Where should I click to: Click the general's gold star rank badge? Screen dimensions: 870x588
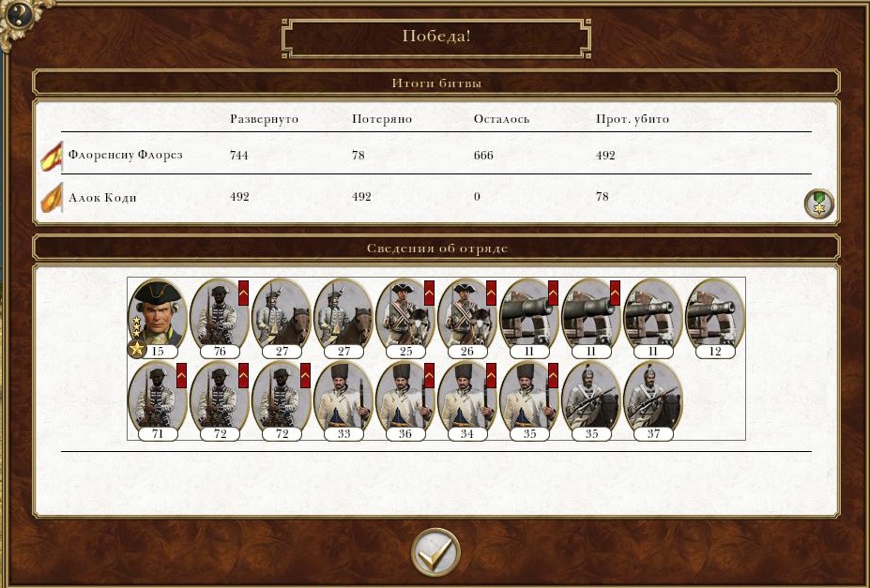(x=136, y=349)
